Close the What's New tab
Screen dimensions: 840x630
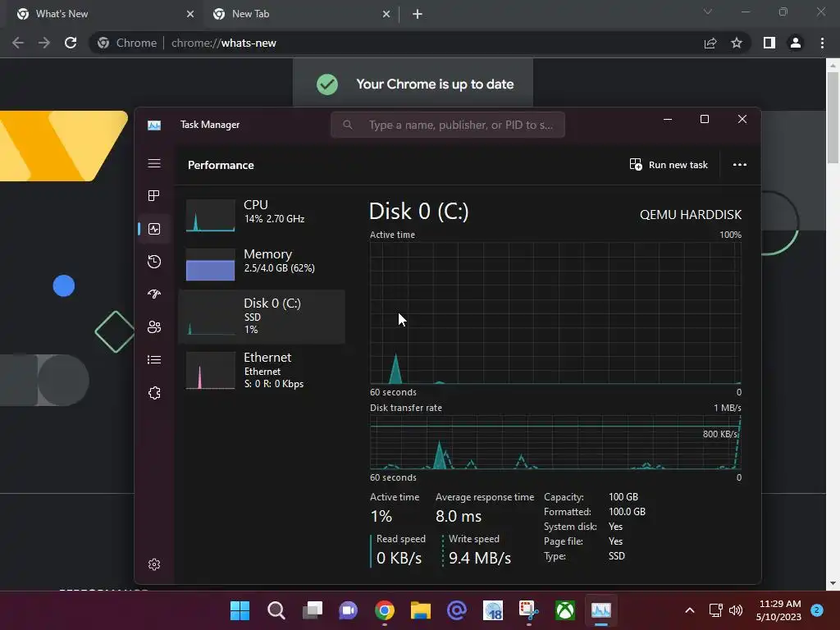[x=190, y=14]
